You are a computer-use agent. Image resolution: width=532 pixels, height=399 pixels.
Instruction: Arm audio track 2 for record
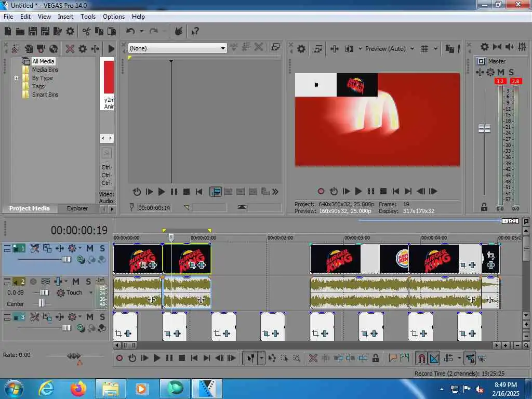(33, 282)
